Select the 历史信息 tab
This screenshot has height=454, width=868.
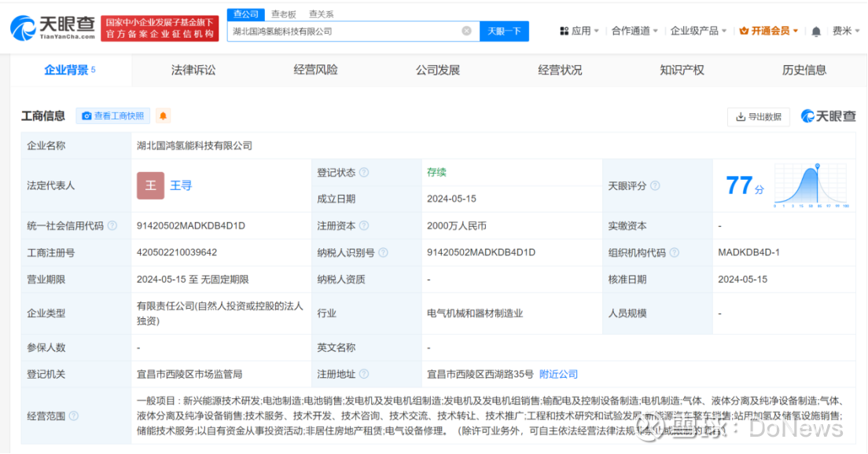[804, 70]
